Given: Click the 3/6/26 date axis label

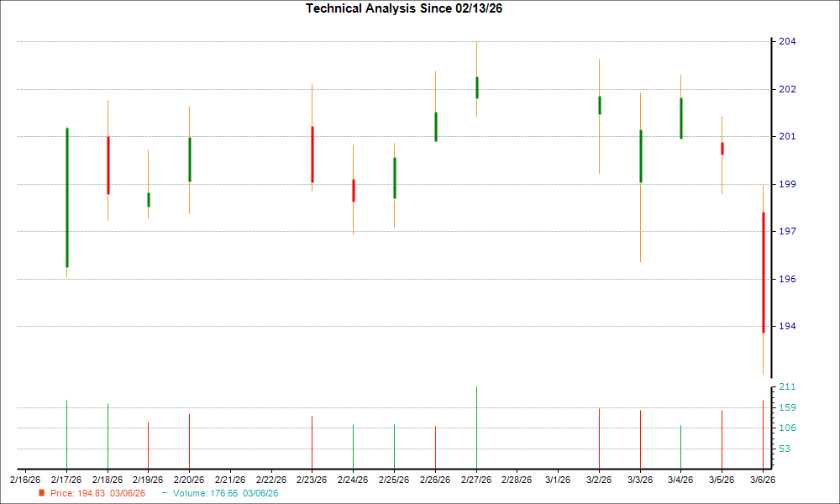Looking at the screenshot, I should point(763,480).
